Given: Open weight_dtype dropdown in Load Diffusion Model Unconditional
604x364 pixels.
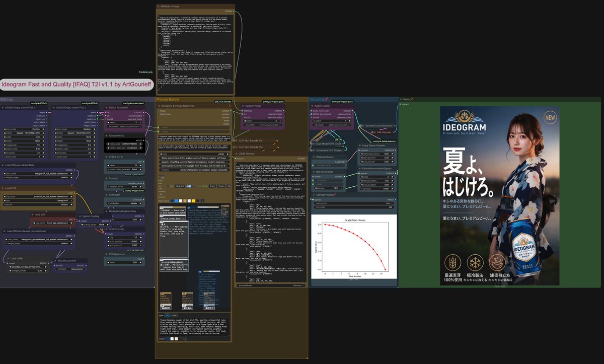Looking at the screenshot, I should (38, 243).
